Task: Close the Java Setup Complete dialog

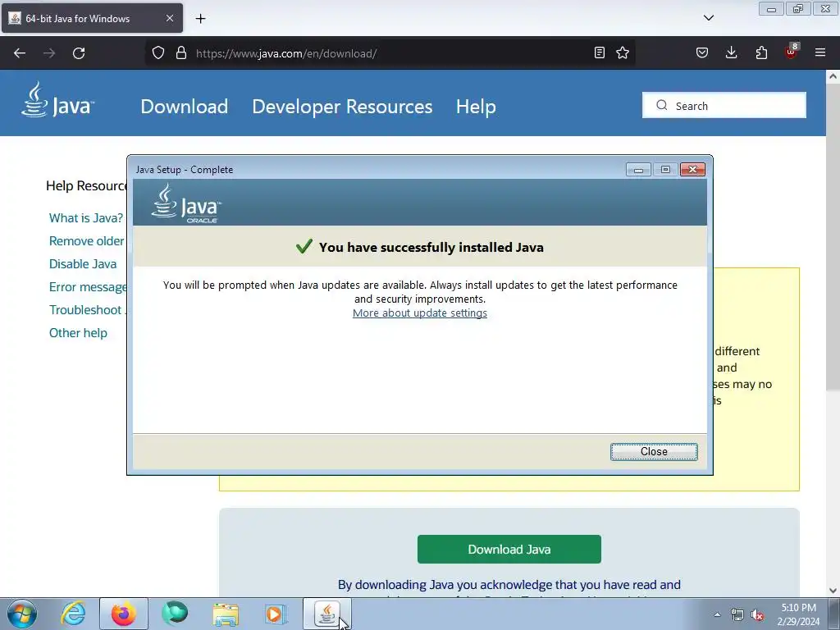Action: coord(654,452)
